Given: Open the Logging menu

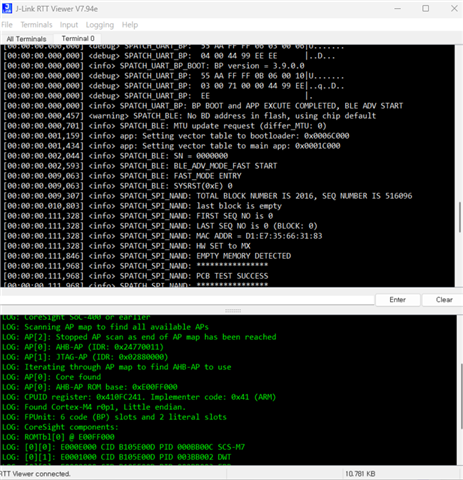Looking at the screenshot, I should click(100, 25).
